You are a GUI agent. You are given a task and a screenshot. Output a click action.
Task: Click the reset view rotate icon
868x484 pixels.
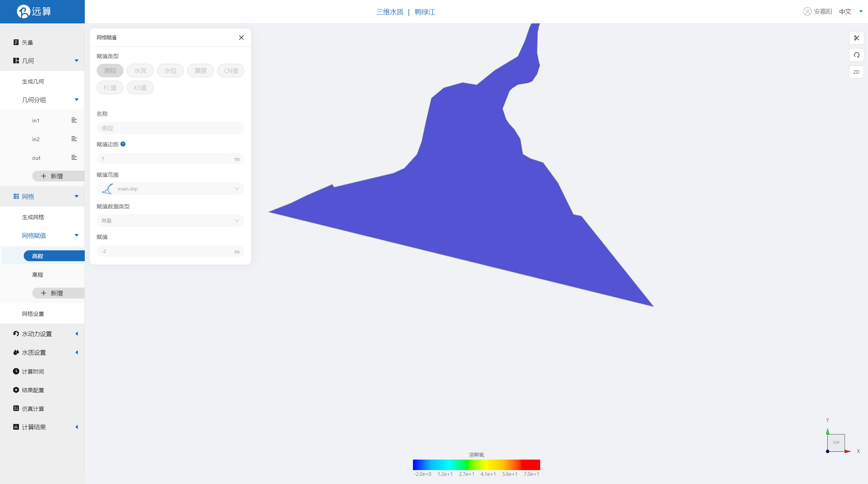point(856,55)
